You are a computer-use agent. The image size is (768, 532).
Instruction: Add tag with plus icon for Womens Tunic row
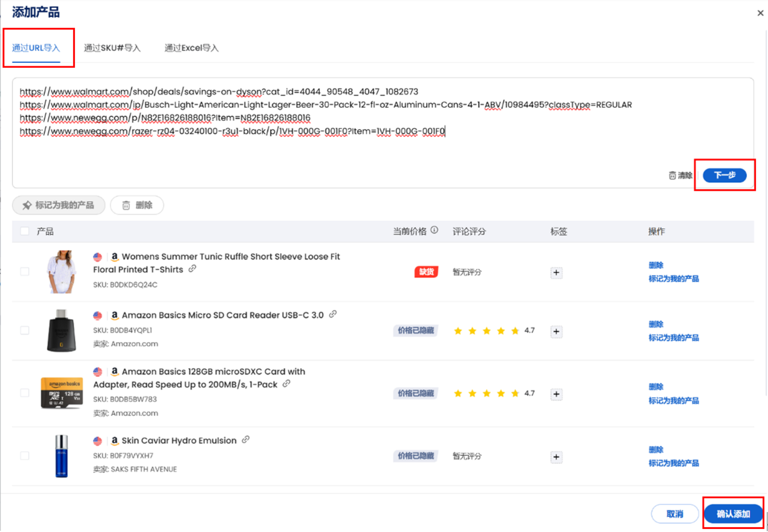557,272
